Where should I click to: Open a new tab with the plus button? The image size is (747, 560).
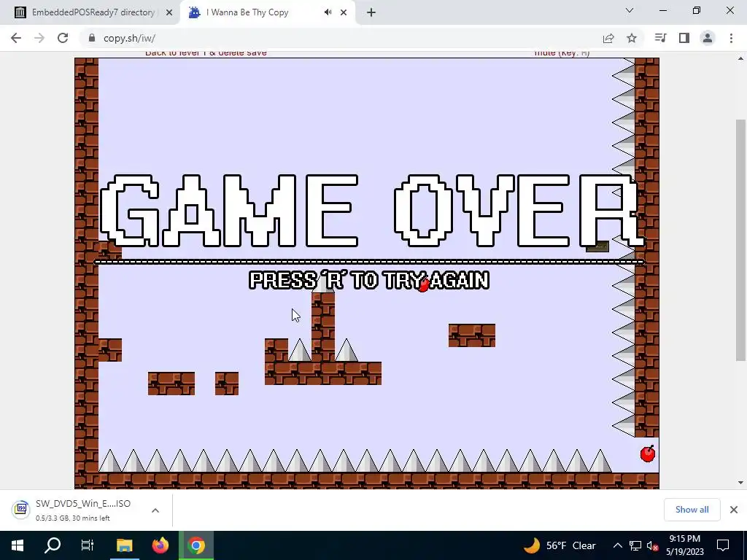click(371, 12)
